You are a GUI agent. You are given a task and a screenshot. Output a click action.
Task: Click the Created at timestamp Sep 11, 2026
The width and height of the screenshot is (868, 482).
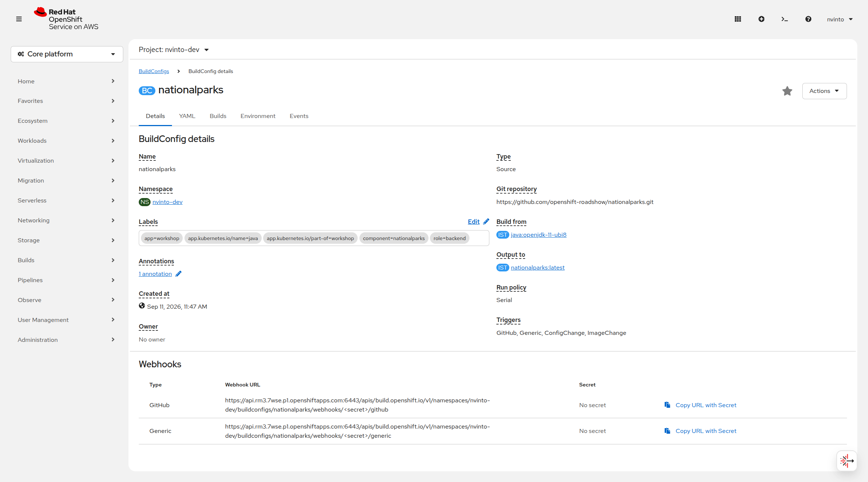tap(177, 306)
